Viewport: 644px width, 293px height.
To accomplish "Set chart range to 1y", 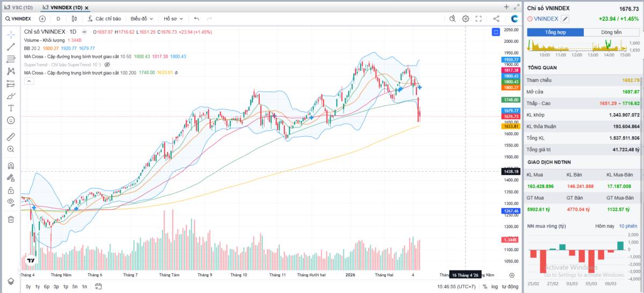I will (37, 287).
